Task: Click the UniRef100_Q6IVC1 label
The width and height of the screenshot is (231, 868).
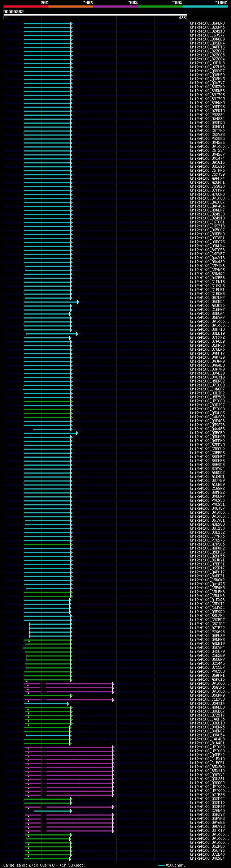Action: click(207, 521)
